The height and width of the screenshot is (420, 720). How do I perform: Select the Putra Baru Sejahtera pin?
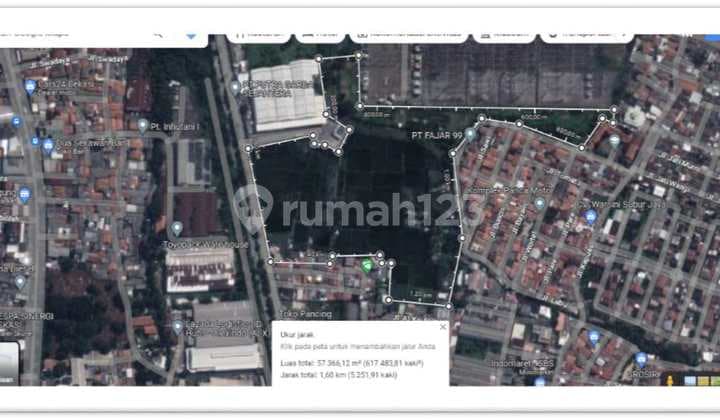click(x=235, y=87)
